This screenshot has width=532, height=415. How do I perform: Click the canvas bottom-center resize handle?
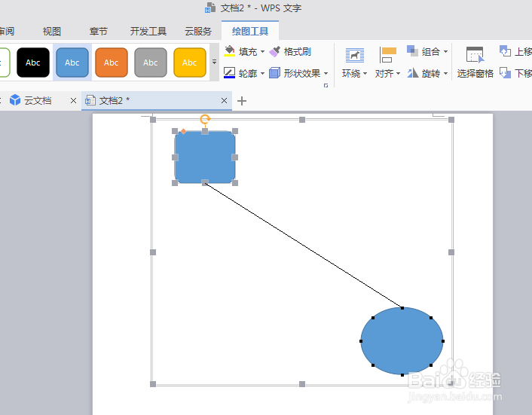(x=302, y=384)
